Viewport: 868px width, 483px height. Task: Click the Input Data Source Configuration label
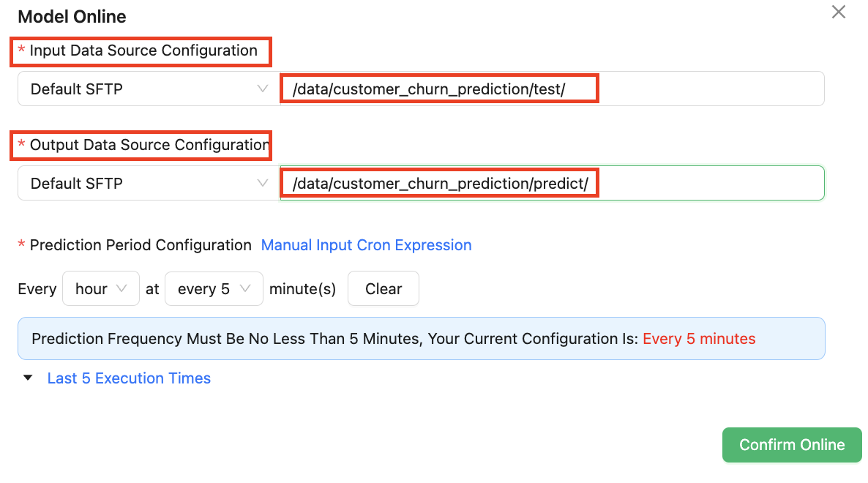[x=143, y=50]
